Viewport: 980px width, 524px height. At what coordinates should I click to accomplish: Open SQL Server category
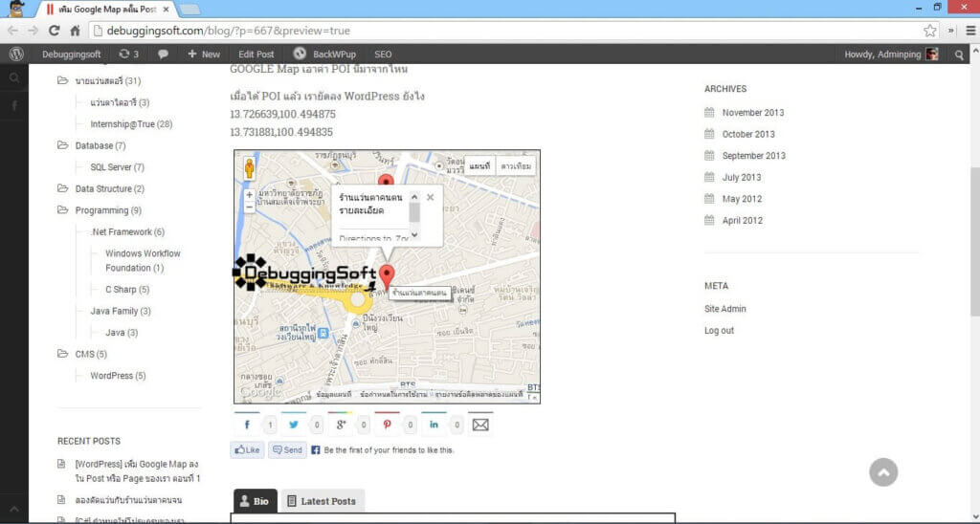117,166
